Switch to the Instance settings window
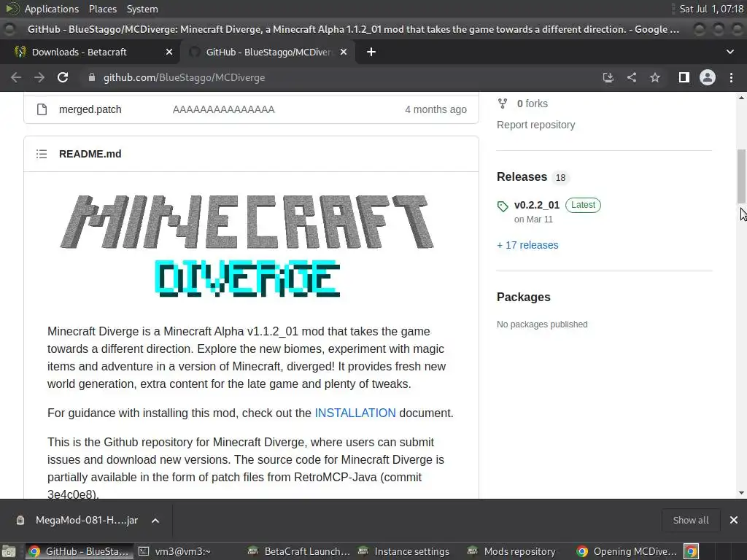The height and width of the screenshot is (560, 747). click(x=404, y=551)
